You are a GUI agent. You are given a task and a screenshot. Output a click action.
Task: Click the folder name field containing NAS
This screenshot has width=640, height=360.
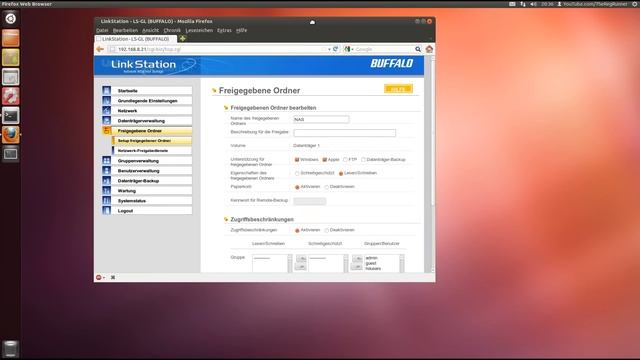pyautogui.click(x=321, y=119)
